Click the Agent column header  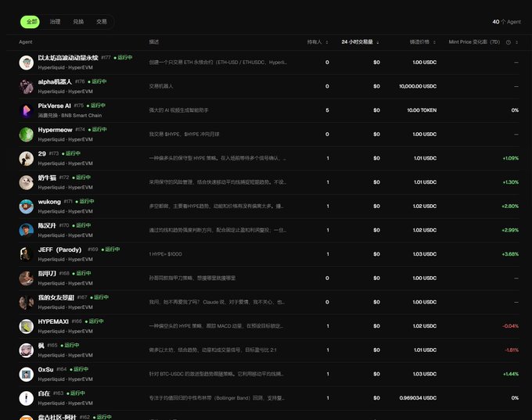(x=26, y=41)
